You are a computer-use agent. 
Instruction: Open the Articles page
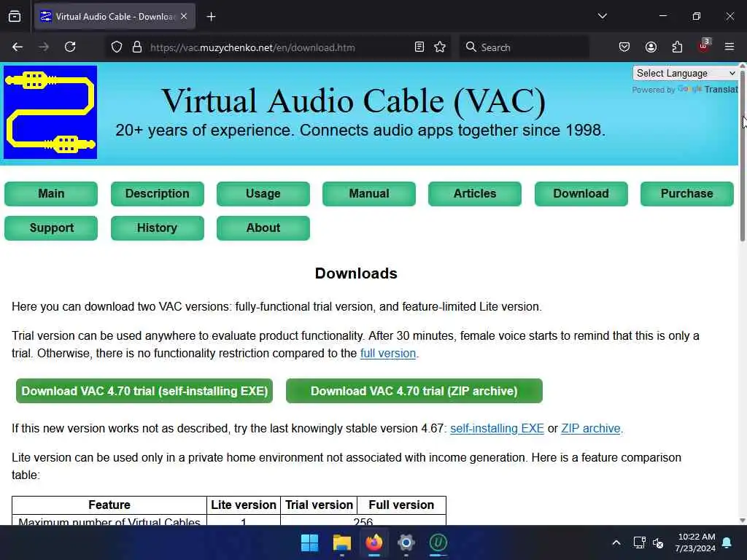(474, 194)
